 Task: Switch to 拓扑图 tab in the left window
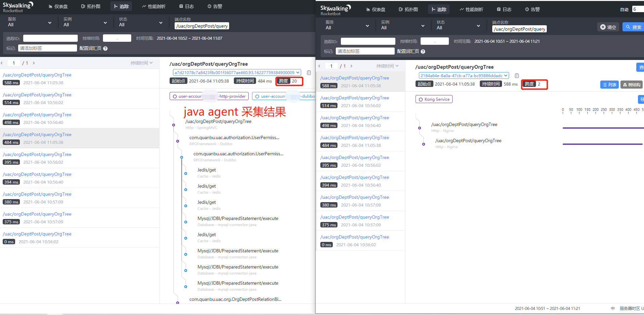pyautogui.click(x=91, y=6)
